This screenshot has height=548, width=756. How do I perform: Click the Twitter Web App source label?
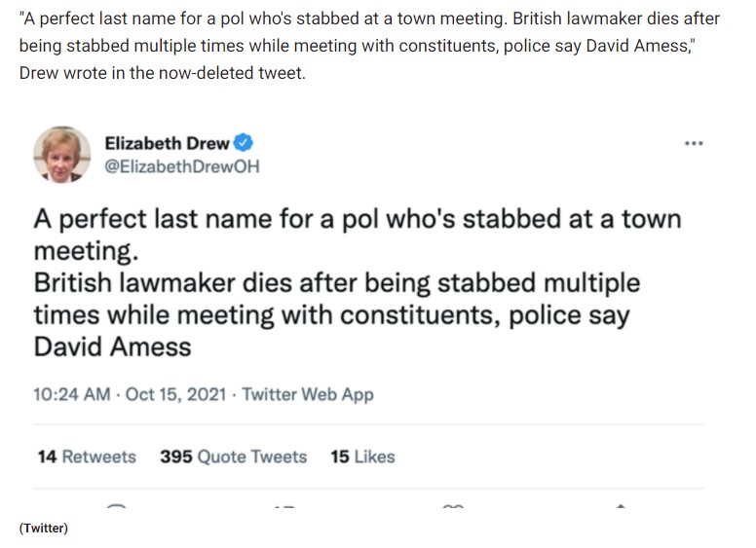(308, 394)
